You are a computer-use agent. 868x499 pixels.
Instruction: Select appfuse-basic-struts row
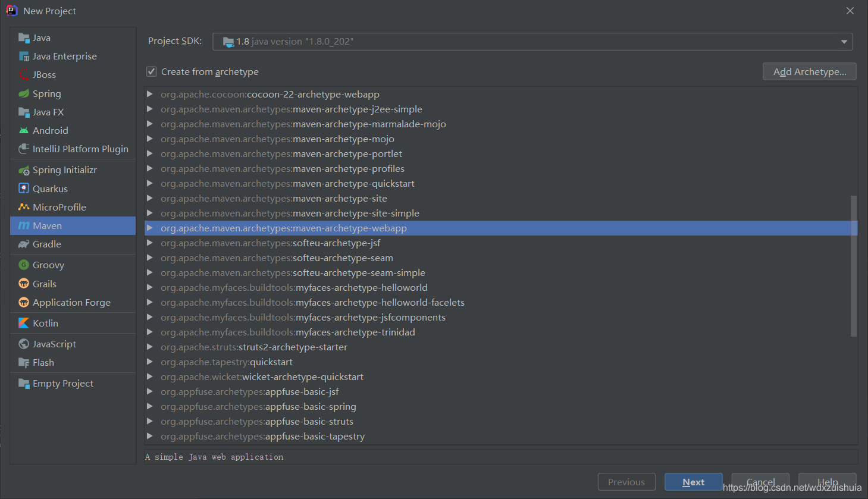coord(501,421)
